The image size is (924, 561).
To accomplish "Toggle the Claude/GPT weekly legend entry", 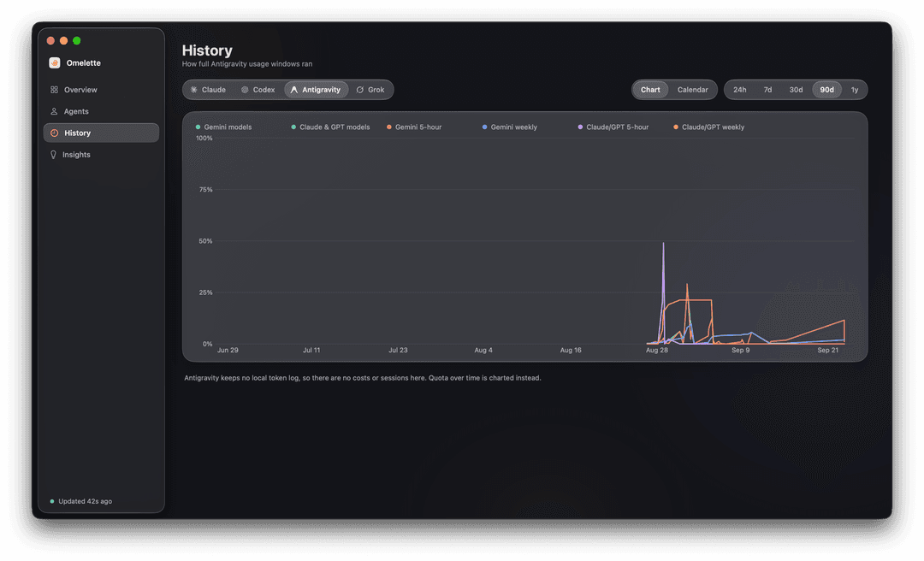I will 709,127.
